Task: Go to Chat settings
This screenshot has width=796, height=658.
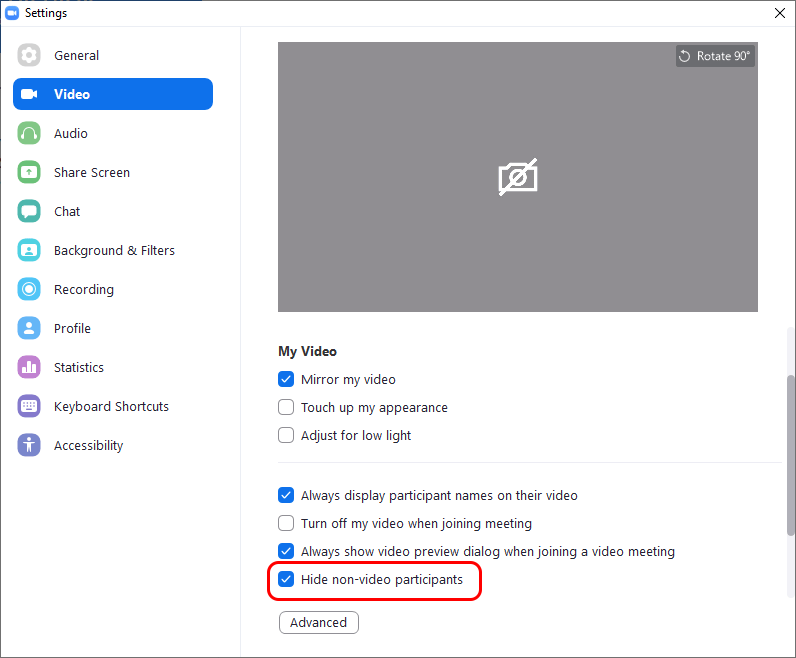Action: tap(113, 211)
